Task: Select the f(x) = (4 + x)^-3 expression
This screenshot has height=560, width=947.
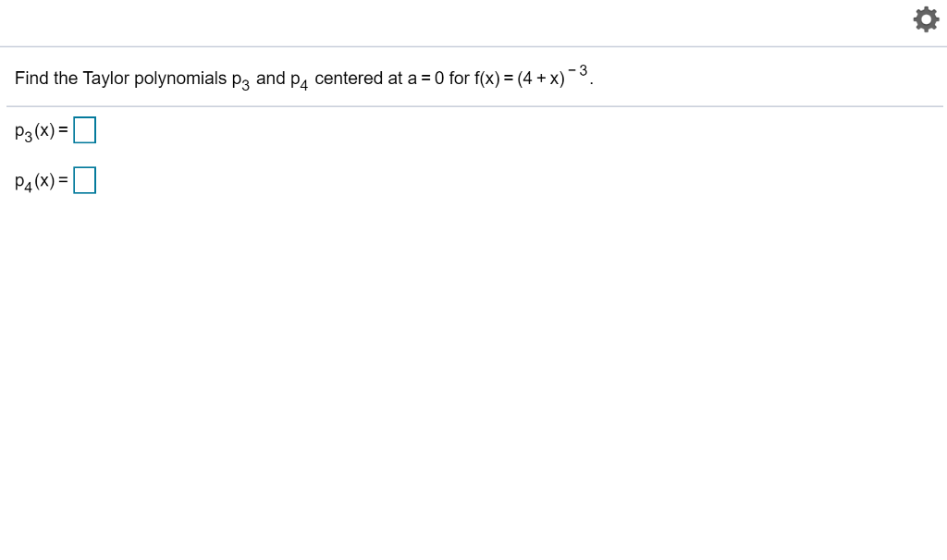Action: (x=532, y=78)
